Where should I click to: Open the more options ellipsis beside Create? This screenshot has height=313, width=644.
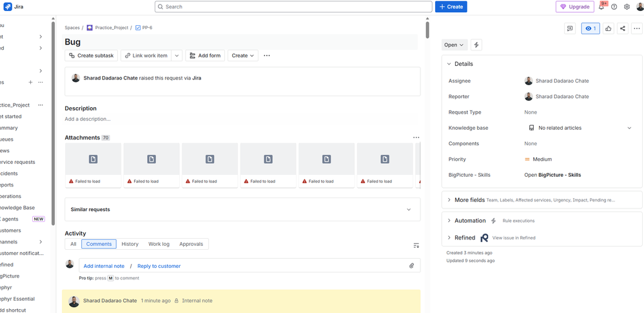[267, 56]
